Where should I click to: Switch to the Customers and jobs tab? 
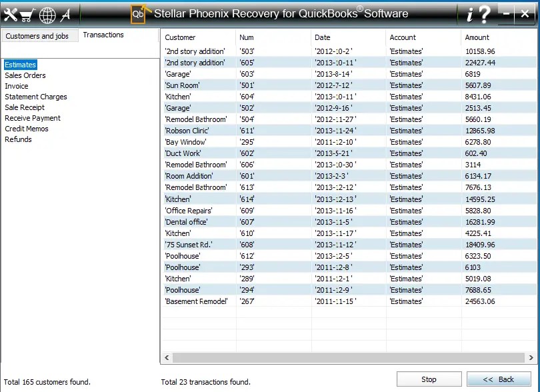(x=39, y=36)
